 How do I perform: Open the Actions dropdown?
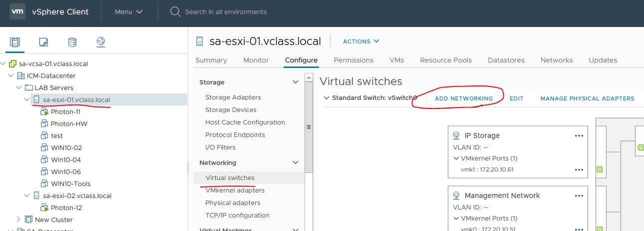pos(361,41)
